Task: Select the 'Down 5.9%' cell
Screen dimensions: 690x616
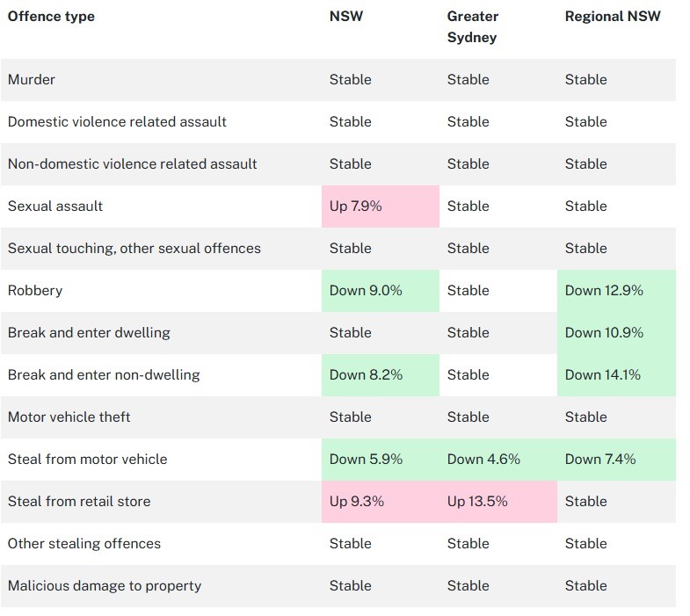Action: point(366,460)
